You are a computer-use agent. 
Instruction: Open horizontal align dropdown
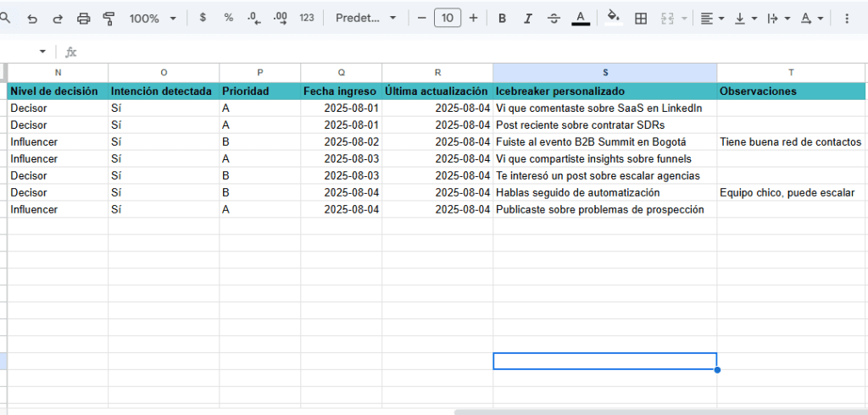pos(712,19)
